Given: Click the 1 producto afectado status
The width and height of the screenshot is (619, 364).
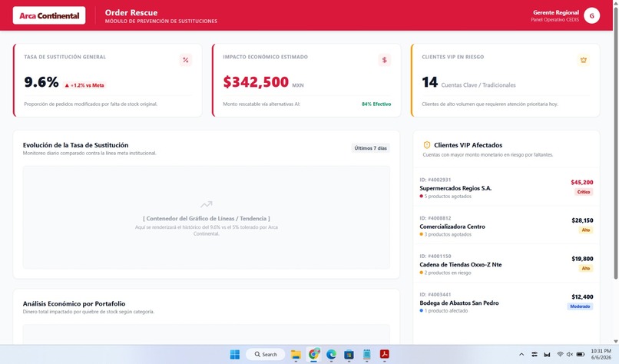Looking at the screenshot, I should [444, 311].
